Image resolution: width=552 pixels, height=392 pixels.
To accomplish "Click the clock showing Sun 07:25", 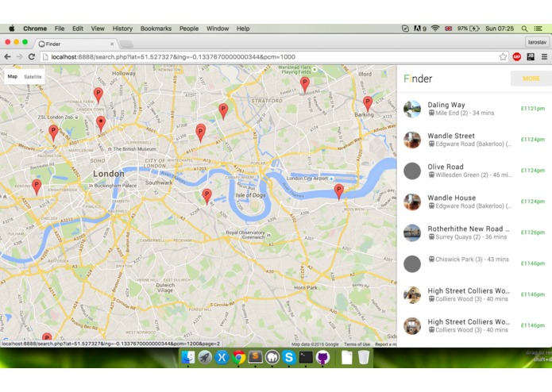I will [x=500, y=29].
